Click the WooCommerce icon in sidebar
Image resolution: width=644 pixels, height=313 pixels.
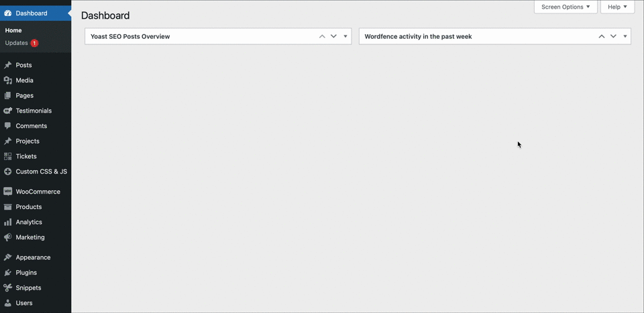pos(8,192)
